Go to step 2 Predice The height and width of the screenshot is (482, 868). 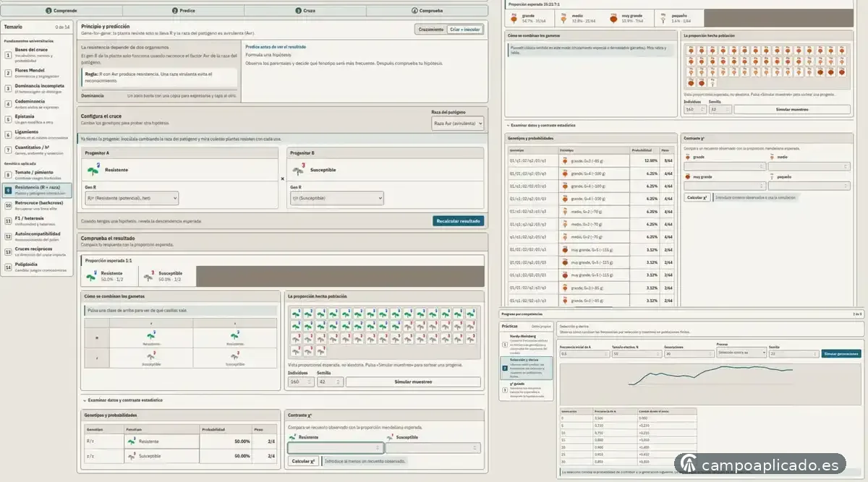click(x=184, y=11)
